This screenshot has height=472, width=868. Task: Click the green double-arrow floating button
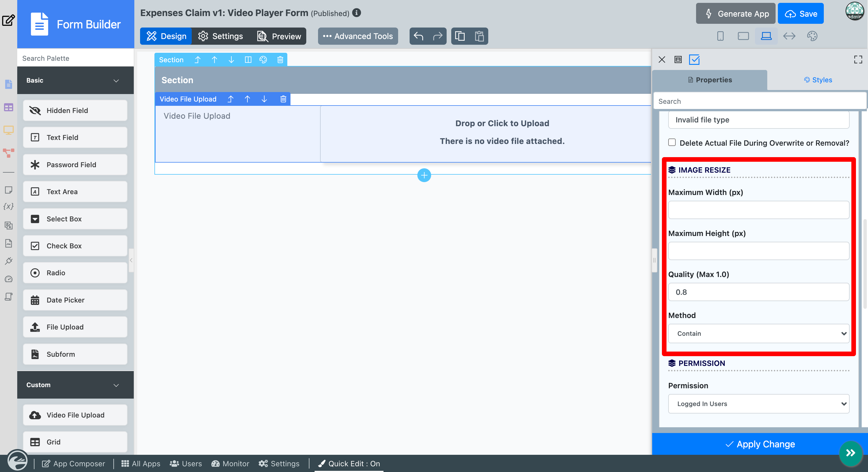tap(850, 453)
